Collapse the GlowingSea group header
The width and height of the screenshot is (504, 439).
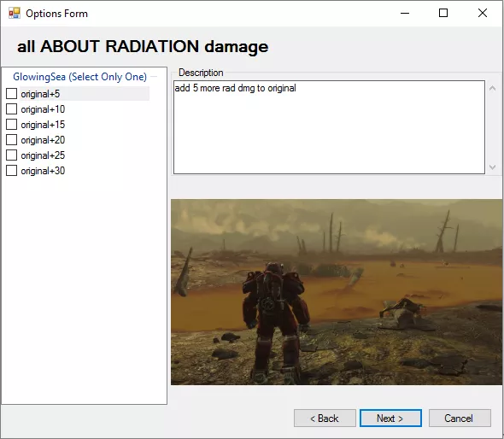[79, 77]
